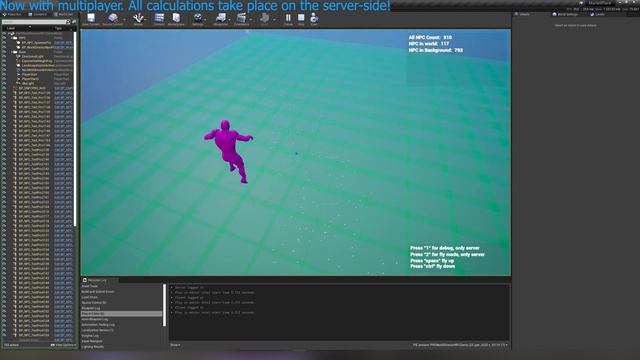
Task: Click the Cinematics toolbar icon
Action: (241, 18)
